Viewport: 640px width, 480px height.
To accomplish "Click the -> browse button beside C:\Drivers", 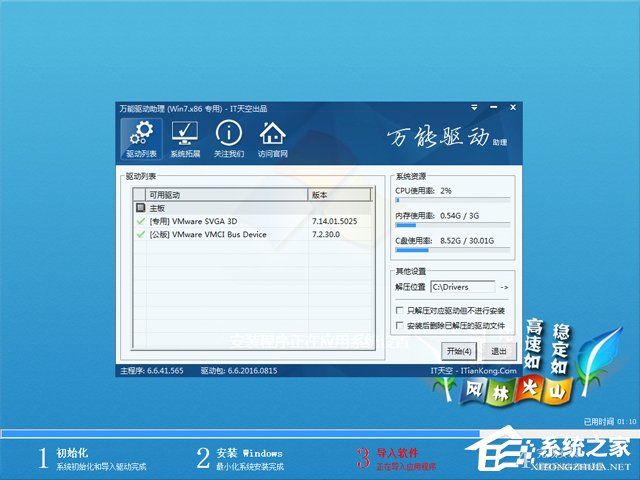I will 504,287.
